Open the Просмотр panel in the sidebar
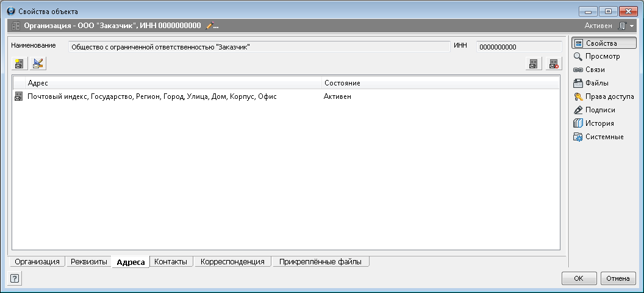 (x=602, y=56)
